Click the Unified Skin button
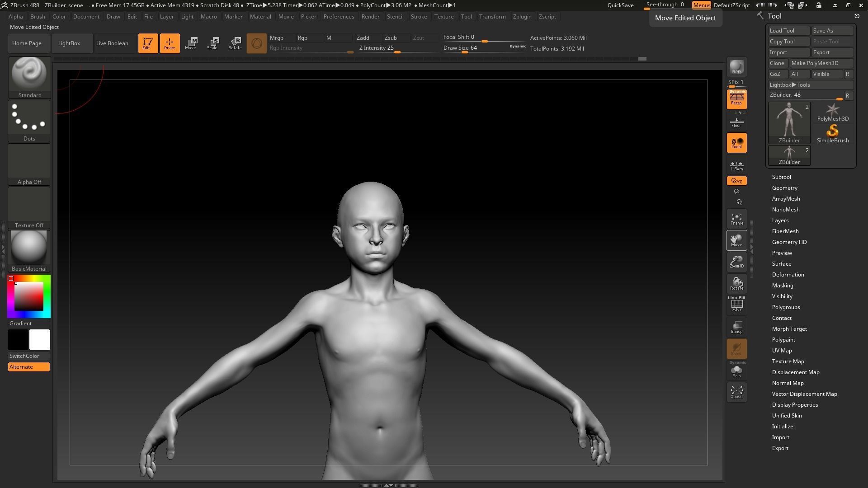 tap(787, 415)
